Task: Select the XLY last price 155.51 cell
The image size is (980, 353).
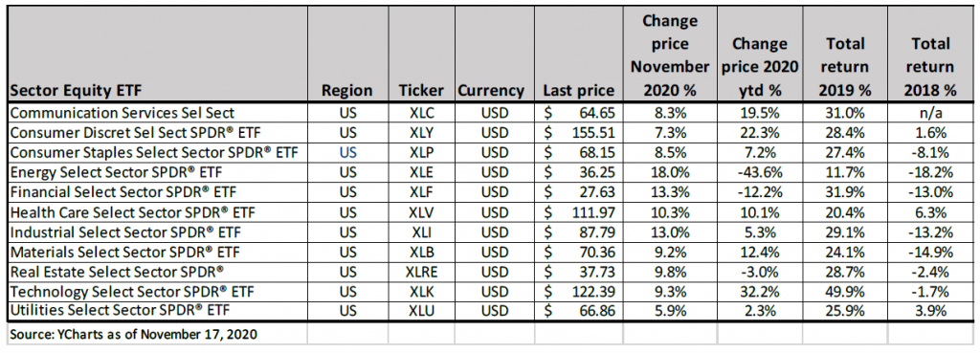Action: (x=579, y=132)
